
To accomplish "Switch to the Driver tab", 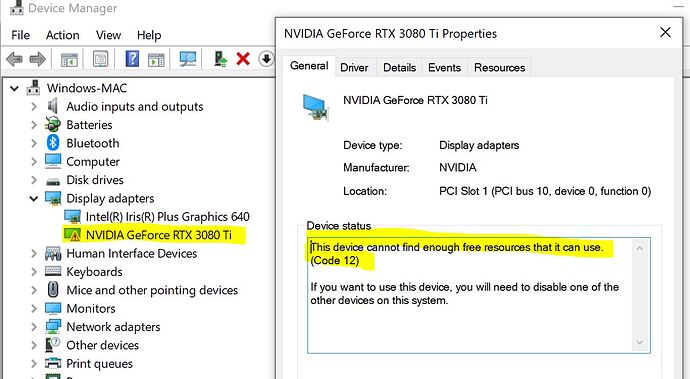I will [354, 68].
